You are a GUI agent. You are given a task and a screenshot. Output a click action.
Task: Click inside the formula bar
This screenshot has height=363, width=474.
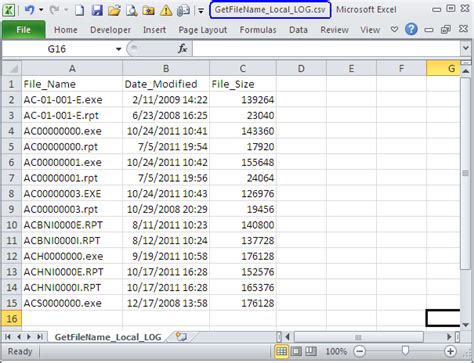(x=326, y=49)
